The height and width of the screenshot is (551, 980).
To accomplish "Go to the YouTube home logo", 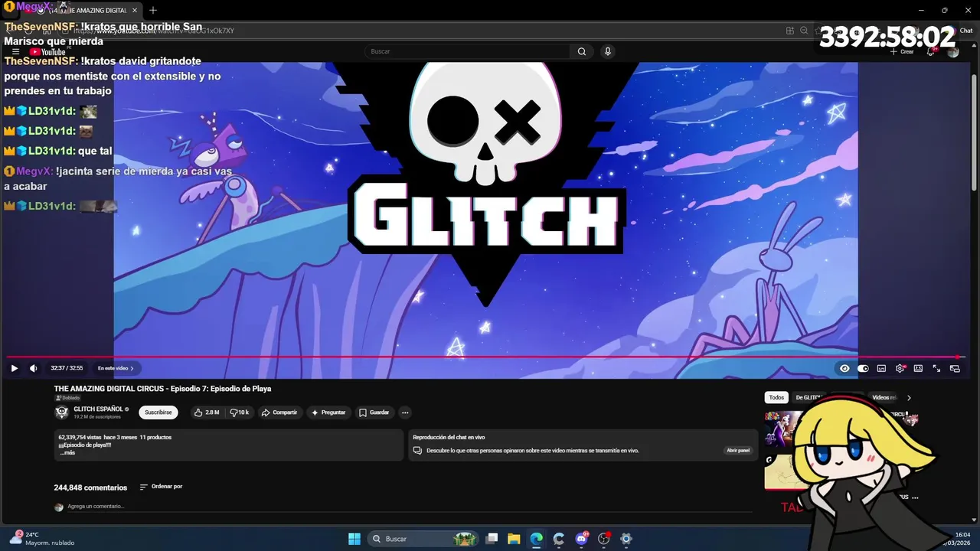I will point(47,52).
